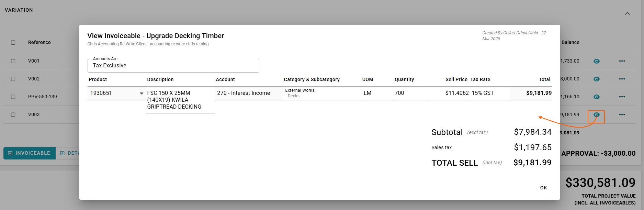
Task: Open the more options menu for V002
Action: click(622, 79)
